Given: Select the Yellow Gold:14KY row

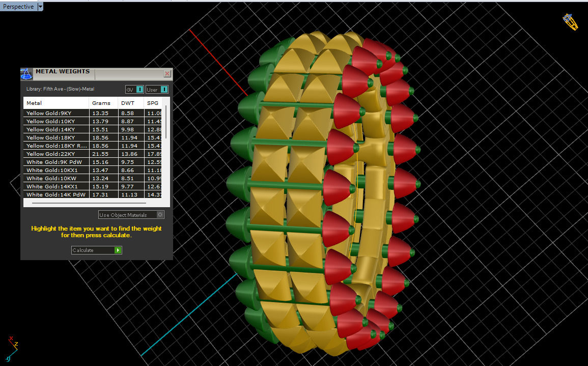Looking at the screenshot, I should click(93, 129).
